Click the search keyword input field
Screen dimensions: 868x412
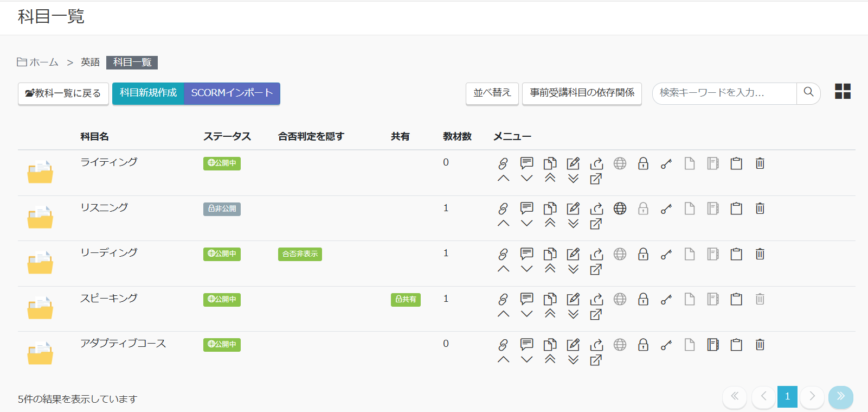point(724,93)
